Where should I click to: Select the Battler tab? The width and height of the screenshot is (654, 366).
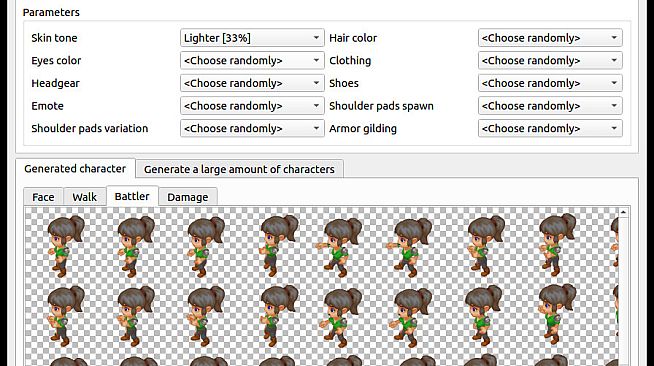point(132,196)
